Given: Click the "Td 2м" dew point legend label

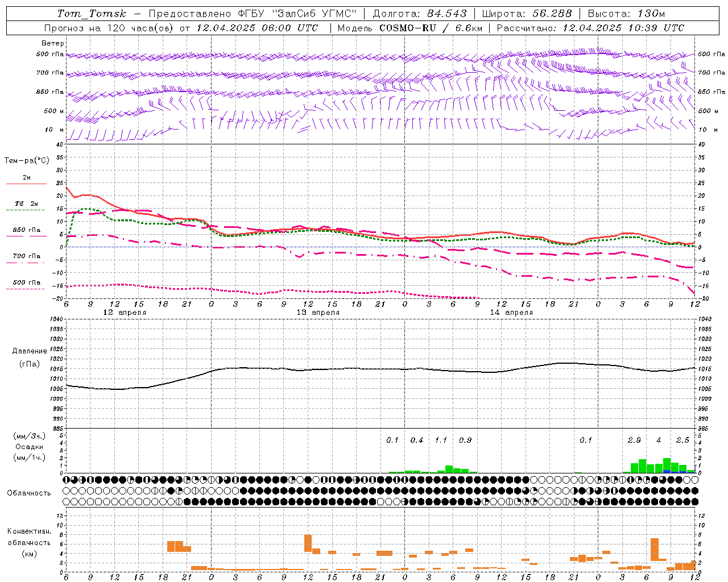Looking at the screenshot, I should pyautogui.click(x=26, y=203).
